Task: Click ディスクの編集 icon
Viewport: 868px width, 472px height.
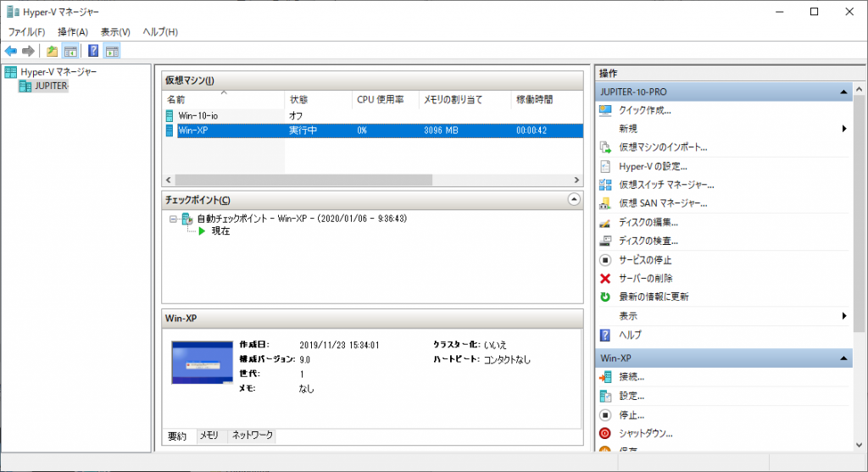Action: click(x=605, y=223)
